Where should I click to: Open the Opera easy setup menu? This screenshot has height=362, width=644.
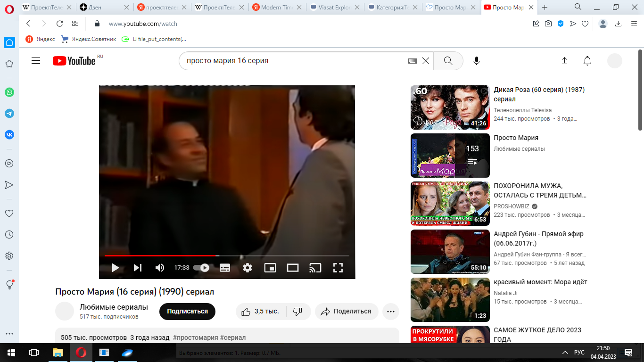pos(634,24)
